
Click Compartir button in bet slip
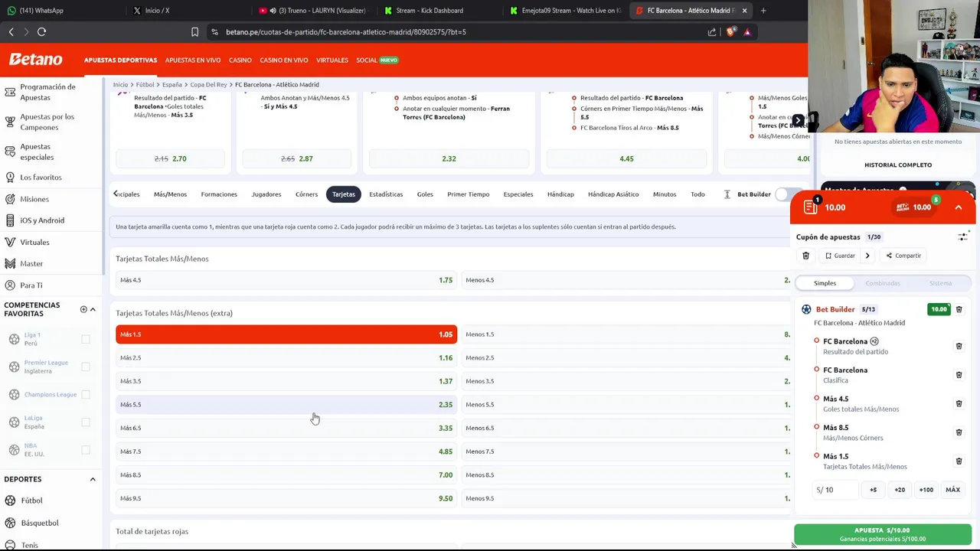pos(903,256)
